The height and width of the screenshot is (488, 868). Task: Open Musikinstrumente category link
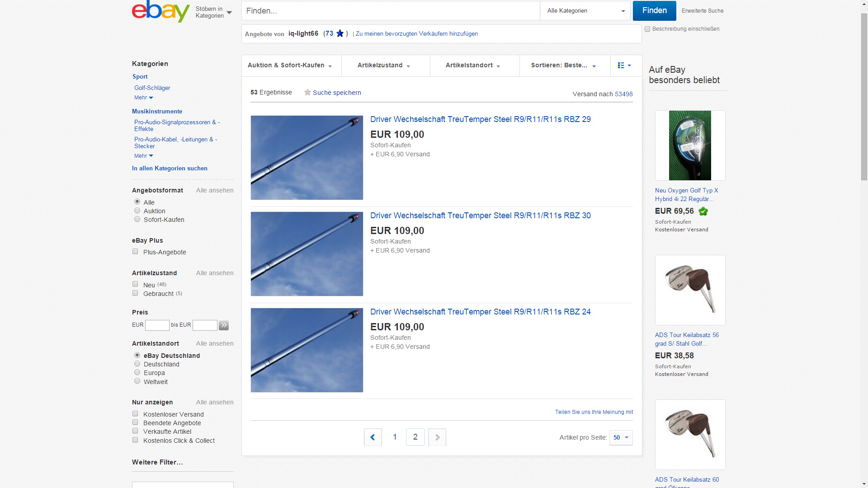point(157,112)
